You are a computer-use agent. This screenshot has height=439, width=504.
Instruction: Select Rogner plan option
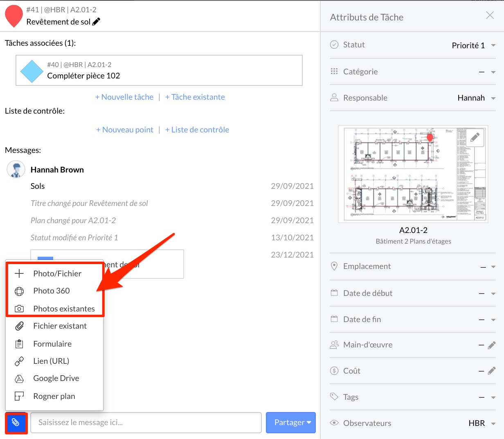click(54, 396)
